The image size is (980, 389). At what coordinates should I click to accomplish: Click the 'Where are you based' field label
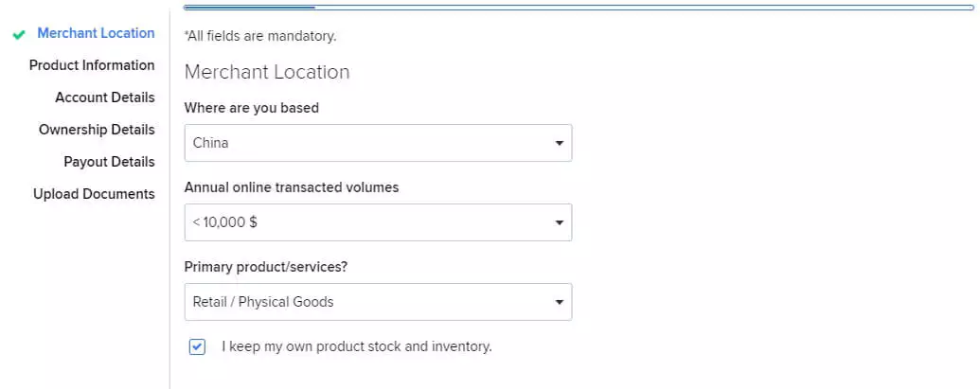coord(251,108)
